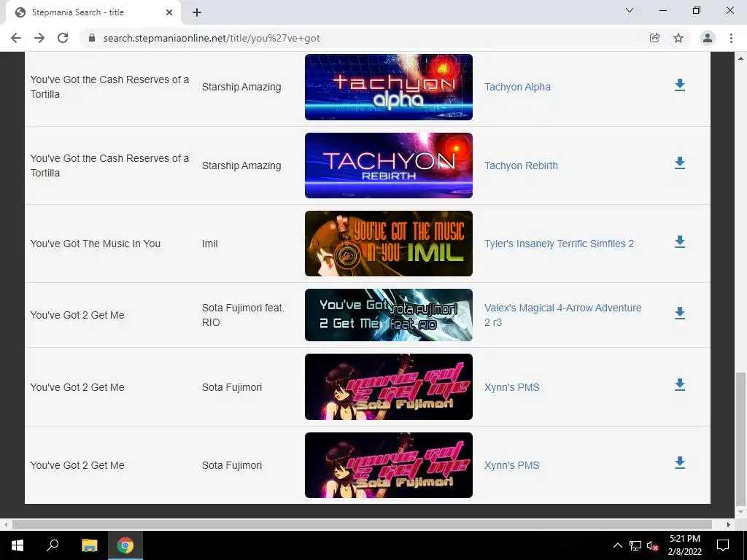
Task: Click the horizontal scrollbar left arrow
Action: (x=5, y=524)
